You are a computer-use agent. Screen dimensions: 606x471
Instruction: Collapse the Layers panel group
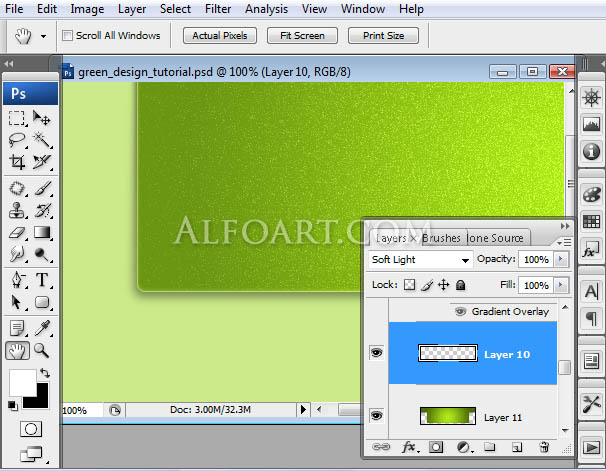point(565,226)
